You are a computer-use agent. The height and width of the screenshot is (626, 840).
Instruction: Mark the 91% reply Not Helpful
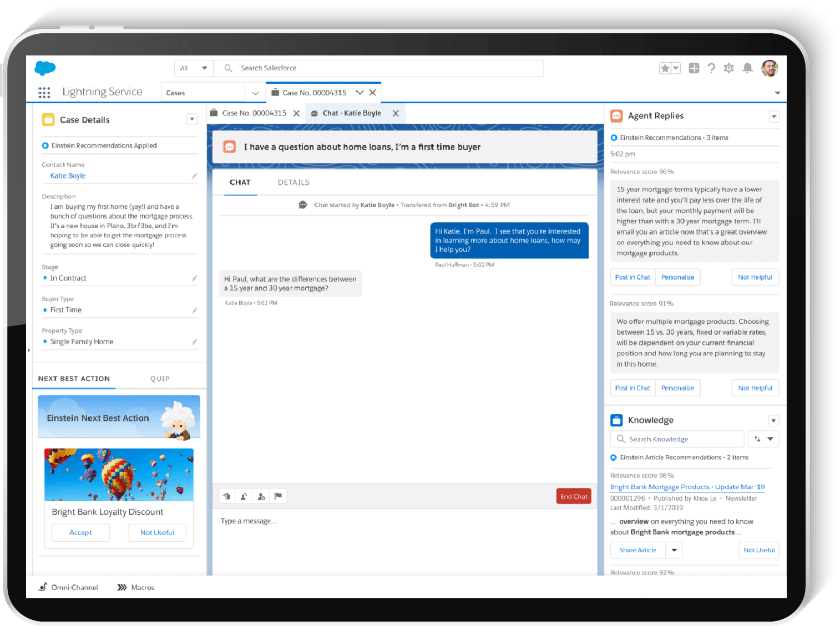[755, 388]
